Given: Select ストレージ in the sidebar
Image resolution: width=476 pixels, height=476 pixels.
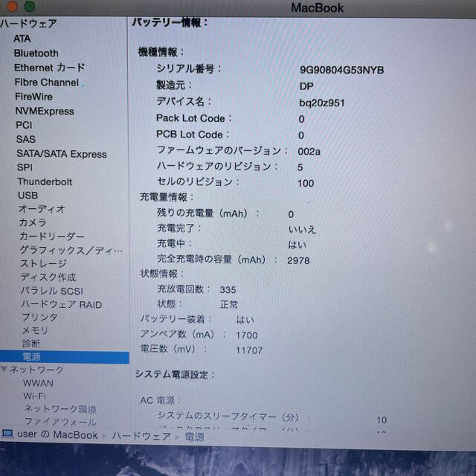Looking at the screenshot, I should pos(44,263).
